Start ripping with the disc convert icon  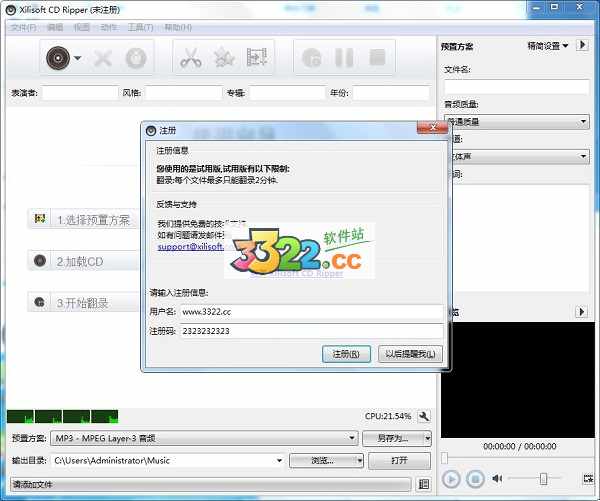[x=311, y=58]
